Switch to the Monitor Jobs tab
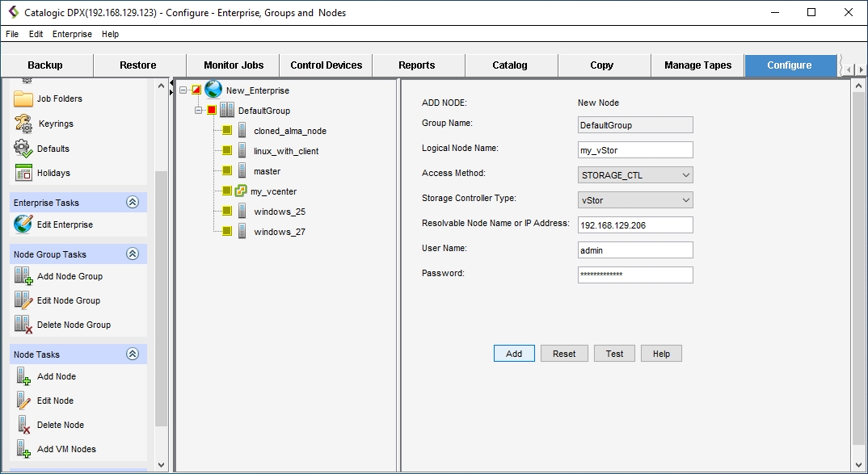868x474 pixels. tap(233, 65)
